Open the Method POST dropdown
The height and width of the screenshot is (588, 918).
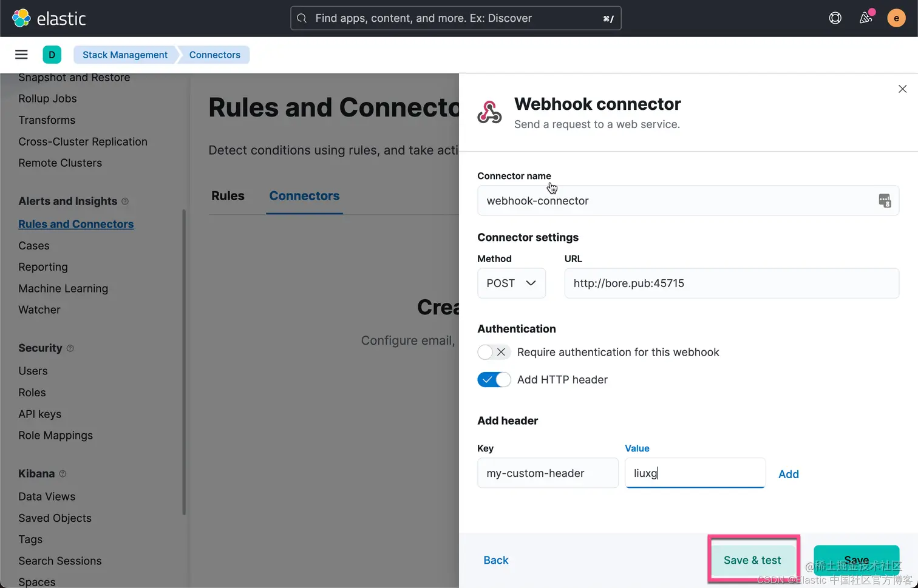pyautogui.click(x=511, y=283)
